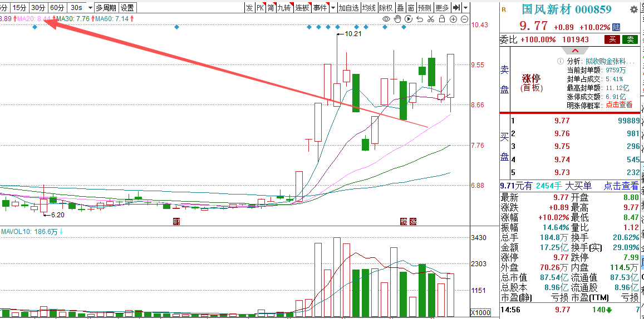Image resolution: width=644 pixels, height=319 pixels.
Task: Toggle the 均线 moving average lines
Action: 369,8
